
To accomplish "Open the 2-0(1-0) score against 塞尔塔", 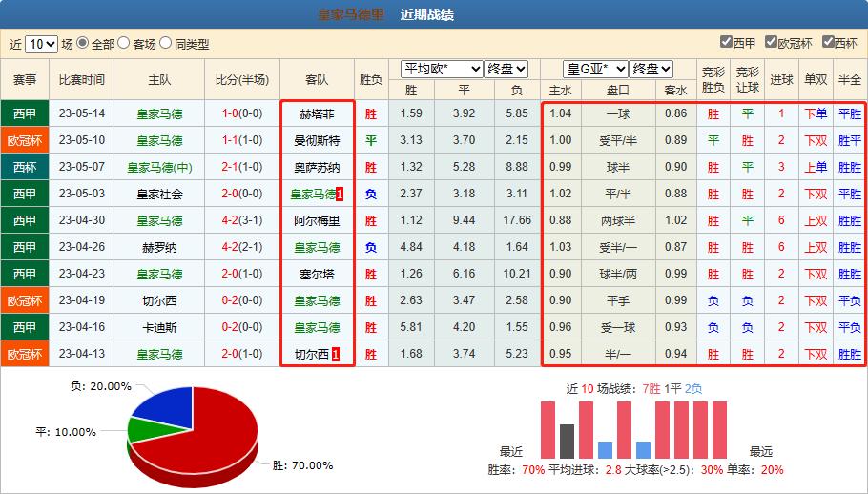I will (242, 274).
